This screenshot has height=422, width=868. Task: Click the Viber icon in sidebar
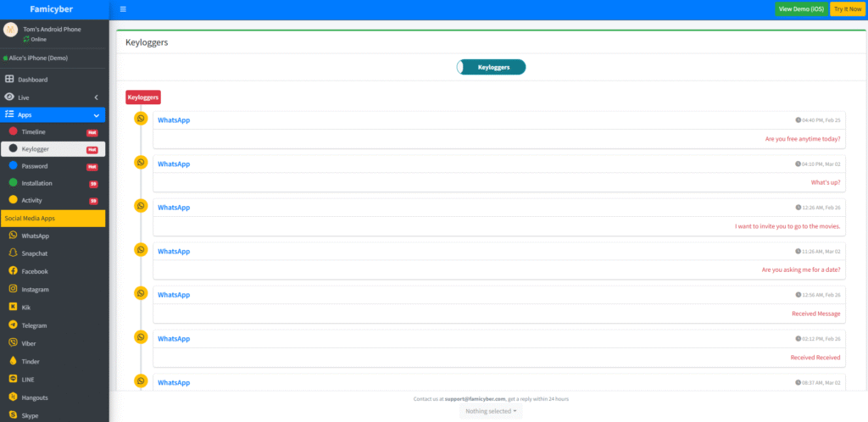[13, 343]
